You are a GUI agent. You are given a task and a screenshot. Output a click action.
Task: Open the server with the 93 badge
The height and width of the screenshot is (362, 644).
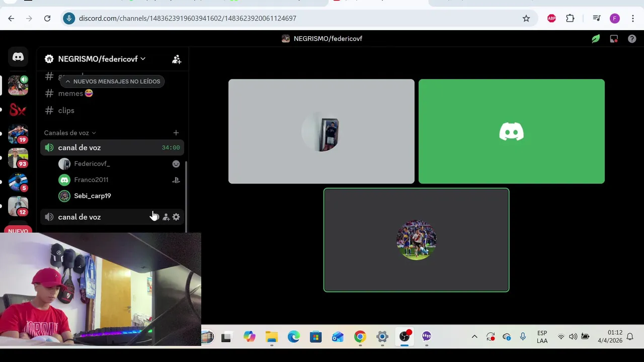pyautogui.click(x=18, y=158)
